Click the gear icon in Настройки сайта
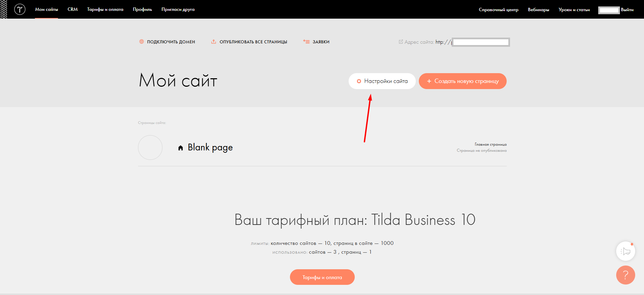The image size is (644, 295). (x=359, y=81)
